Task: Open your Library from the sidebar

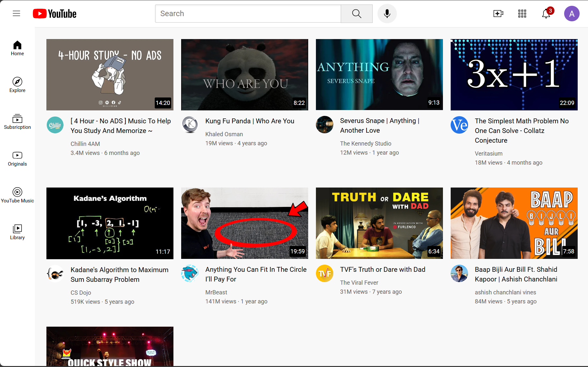Action: pyautogui.click(x=17, y=232)
